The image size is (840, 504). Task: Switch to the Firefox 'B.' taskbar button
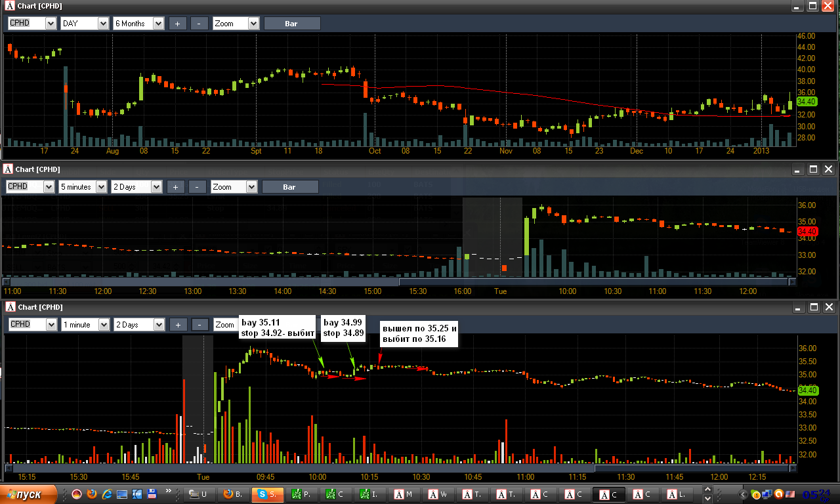[232, 494]
